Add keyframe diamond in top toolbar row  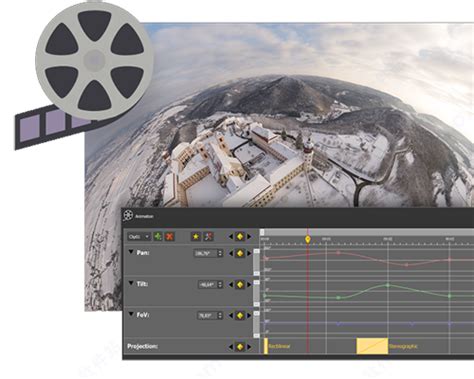point(240,237)
